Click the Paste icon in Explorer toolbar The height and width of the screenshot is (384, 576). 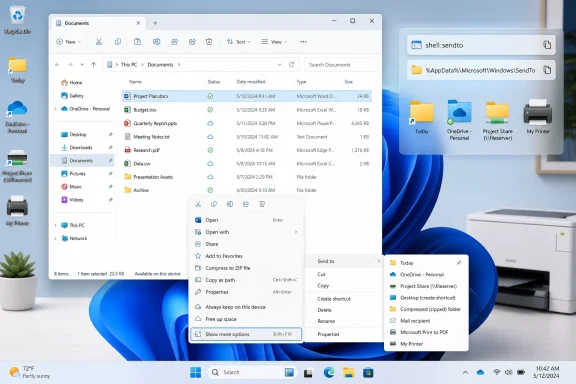coord(137,42)
